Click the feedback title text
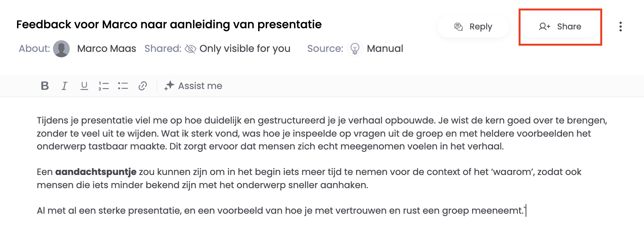Viewport: 644px width, 247px height. (x=169, y=24)
